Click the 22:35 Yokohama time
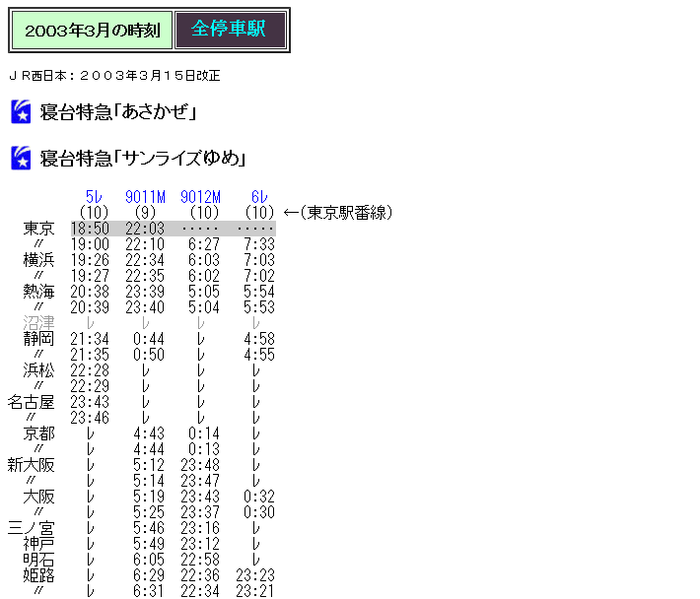This screenshot has width=700, height=599. click(145, 276)
